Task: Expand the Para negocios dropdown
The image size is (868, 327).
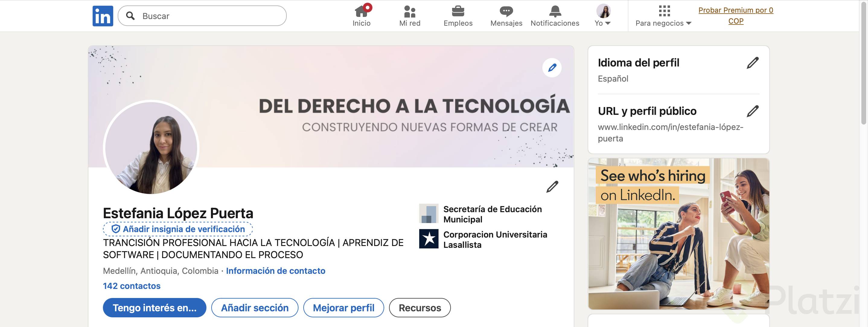Action: click(663, 23)
